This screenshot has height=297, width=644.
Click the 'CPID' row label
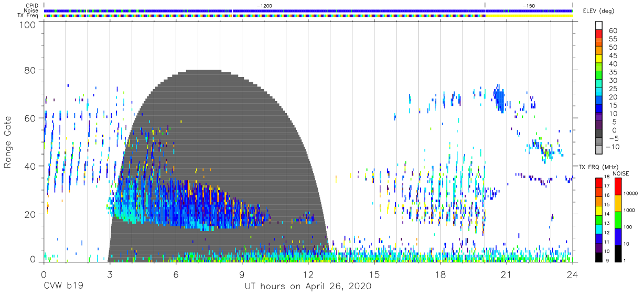point(32,5)
